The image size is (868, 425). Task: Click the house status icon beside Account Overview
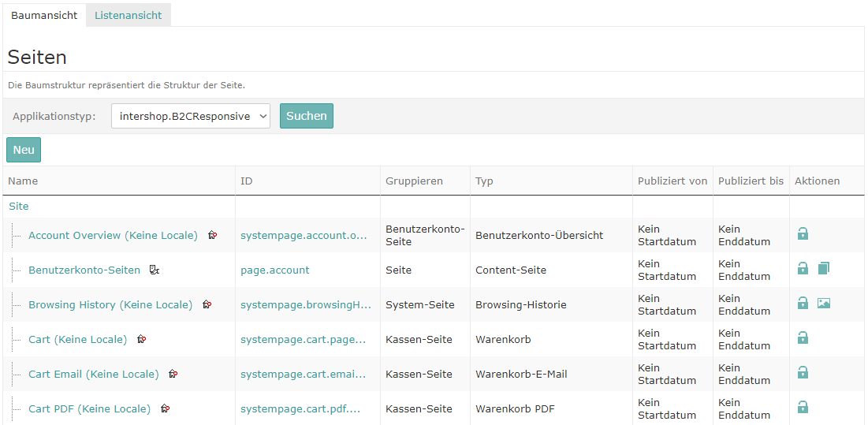(212, 235)
